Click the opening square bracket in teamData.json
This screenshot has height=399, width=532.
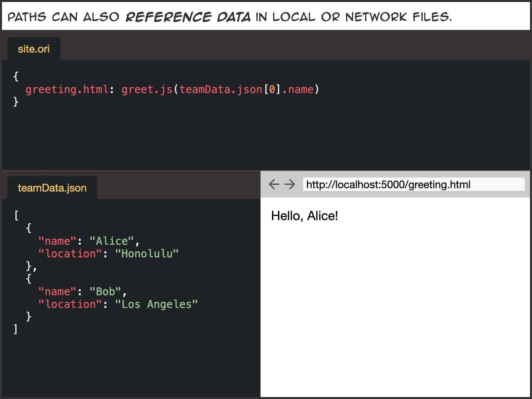(16, 215)
